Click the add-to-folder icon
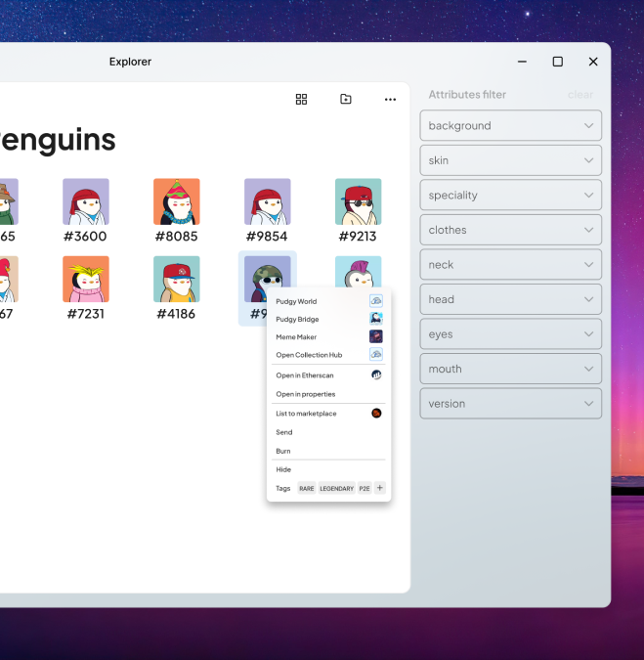The image size is (644, 660). (346, 99)
